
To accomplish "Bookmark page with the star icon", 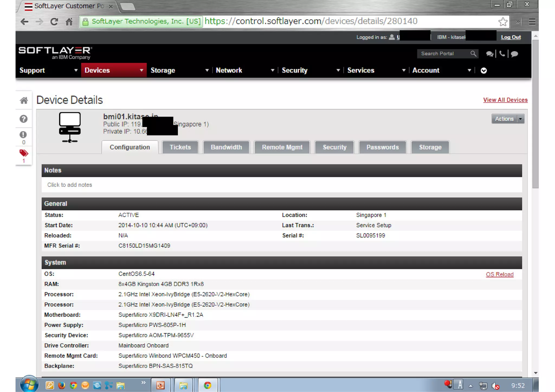I will coord(503,22).
